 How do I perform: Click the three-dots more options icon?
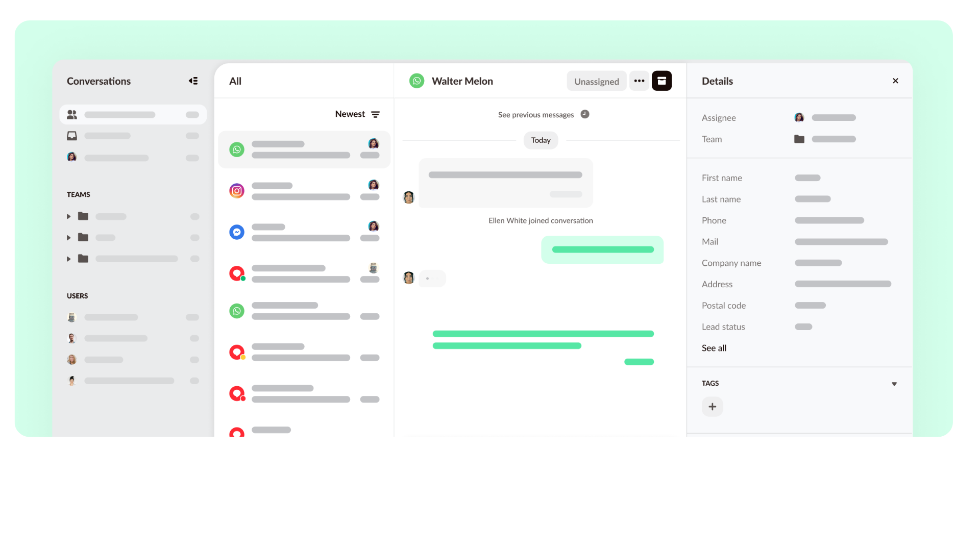639,81
